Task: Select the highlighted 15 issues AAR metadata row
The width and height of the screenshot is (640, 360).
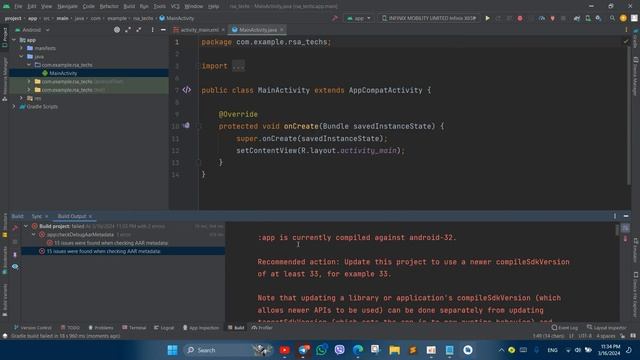Action: (123, 251)
